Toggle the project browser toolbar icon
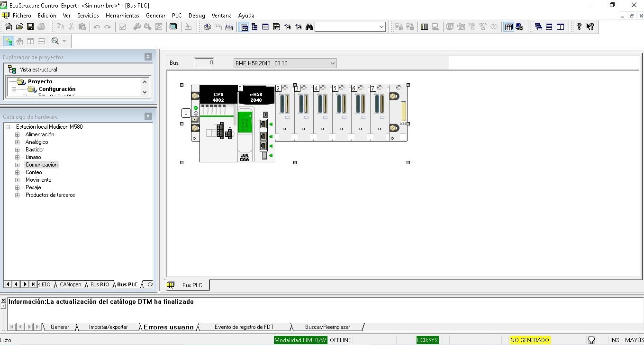 (244, 27)
